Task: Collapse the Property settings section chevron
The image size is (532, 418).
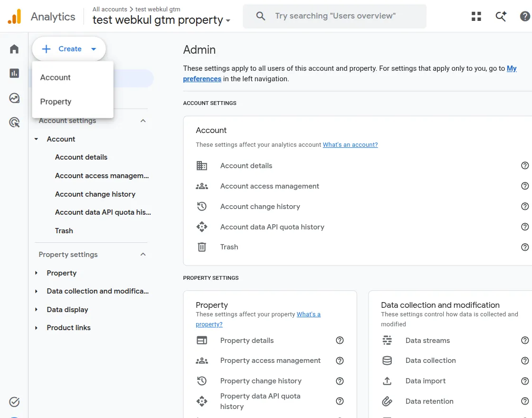Action: [143, 255]
